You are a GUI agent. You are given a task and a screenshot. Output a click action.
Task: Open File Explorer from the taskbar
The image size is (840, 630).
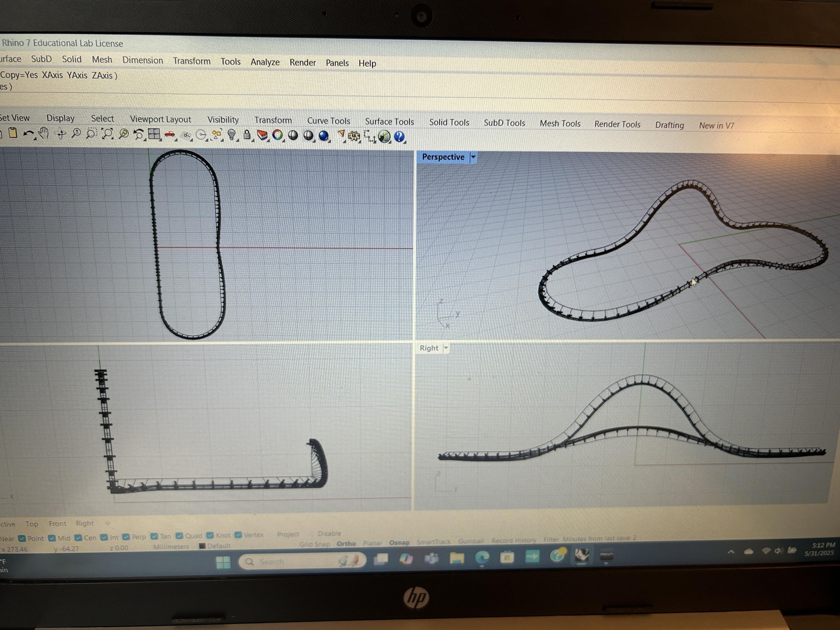tap(457, 558)
